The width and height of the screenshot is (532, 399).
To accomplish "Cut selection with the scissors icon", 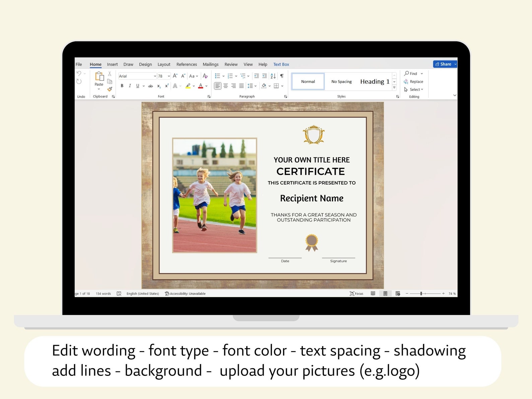I will pyautogui.click(x=110, y=74).
